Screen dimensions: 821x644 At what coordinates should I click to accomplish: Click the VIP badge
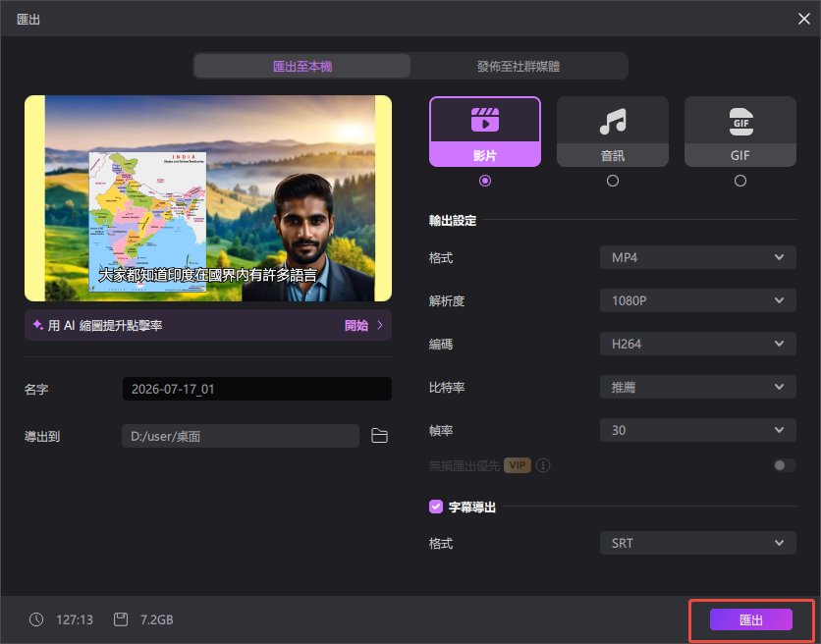pyautogui.click(x=518, y=465)
